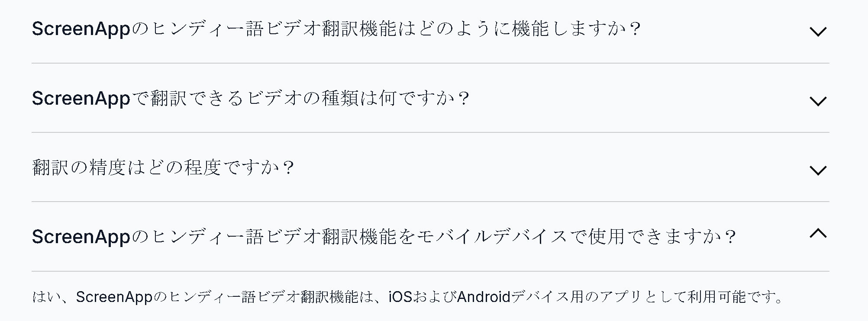
Task: Click "ScreenApp" in the video types question
Action: tap(81, 99)
